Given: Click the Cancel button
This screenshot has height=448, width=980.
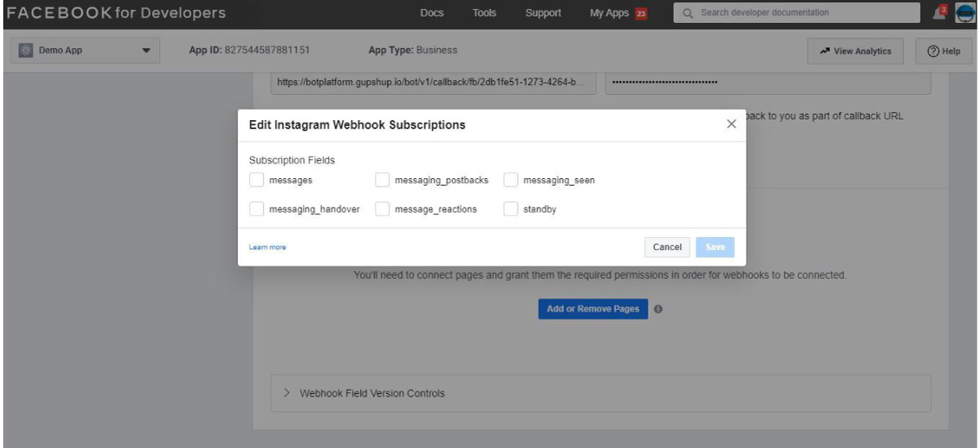Looking at the screenshot, I should 667,247.
